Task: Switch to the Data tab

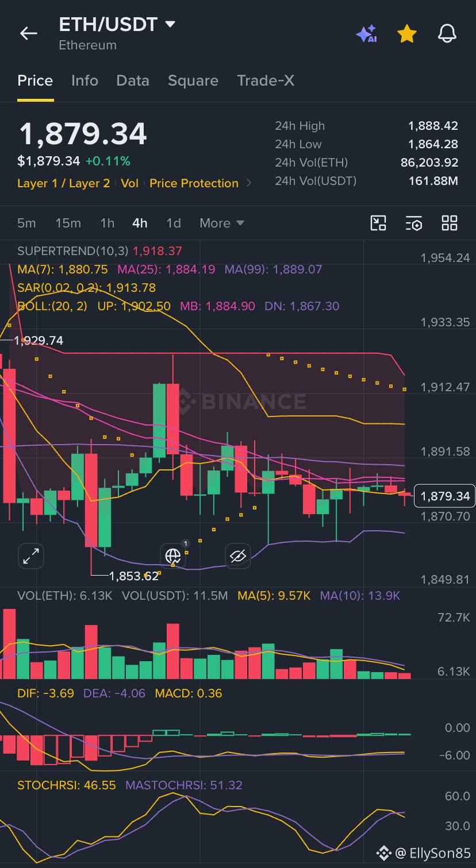Action: point(133,80)
